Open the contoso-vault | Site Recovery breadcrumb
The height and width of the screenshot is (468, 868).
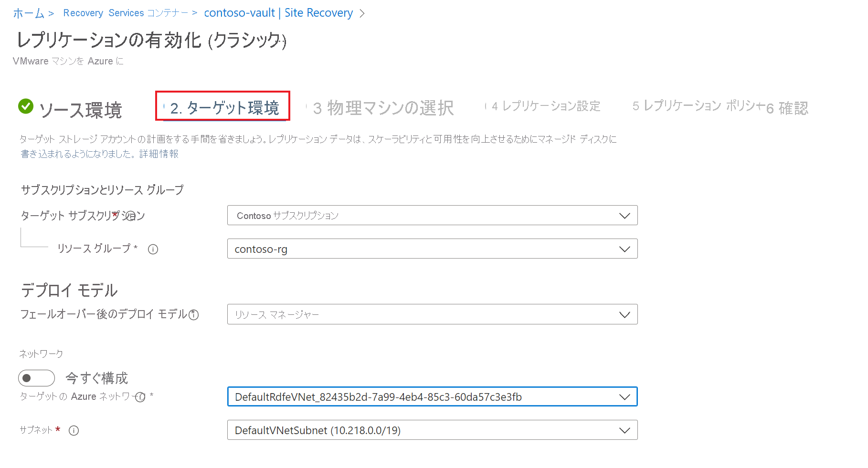pyautogui.click(x=278, y=13)
